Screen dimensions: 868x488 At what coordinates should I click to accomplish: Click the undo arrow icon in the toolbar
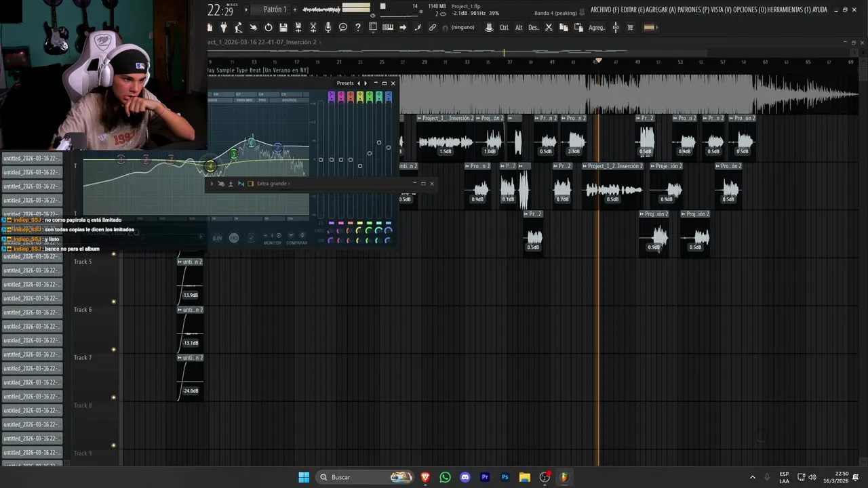point(269,27)
